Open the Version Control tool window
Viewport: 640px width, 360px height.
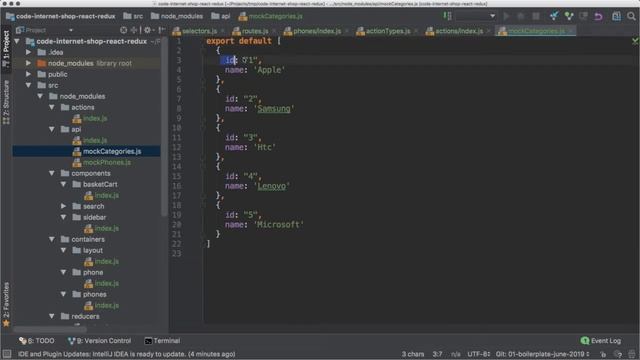[99, 341]
